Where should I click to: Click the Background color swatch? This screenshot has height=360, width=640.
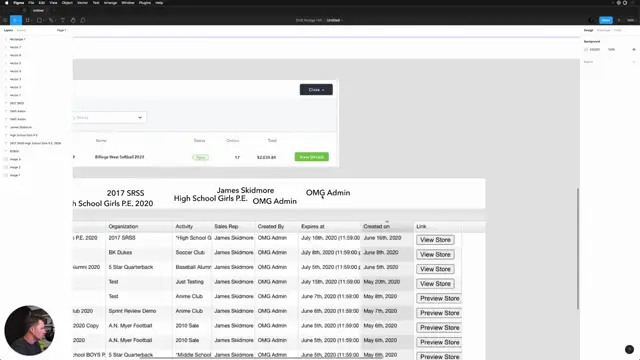click(586, 49)
